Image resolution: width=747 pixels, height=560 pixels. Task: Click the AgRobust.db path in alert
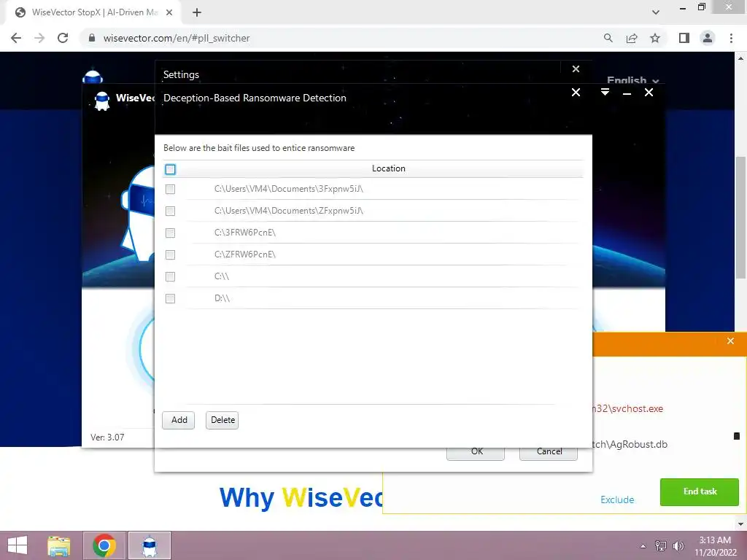tap(630, 444)
